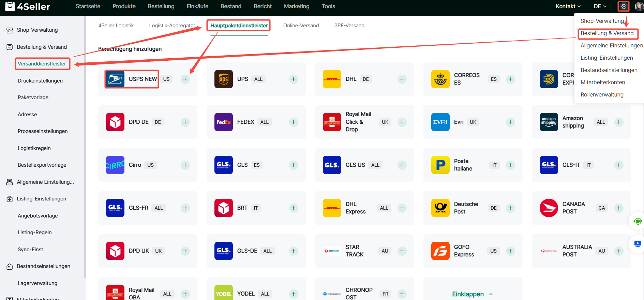This screenshot has height=300, width=644.
Task: Select Rollenverwaltung in settings dropdown
Action: (602, 95)
